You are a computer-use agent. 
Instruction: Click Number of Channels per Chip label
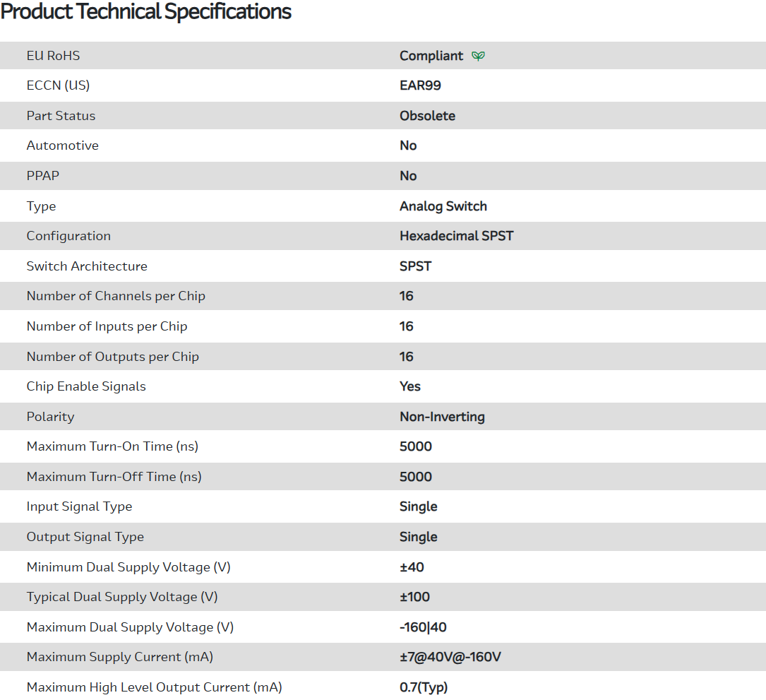pos(116,296)
